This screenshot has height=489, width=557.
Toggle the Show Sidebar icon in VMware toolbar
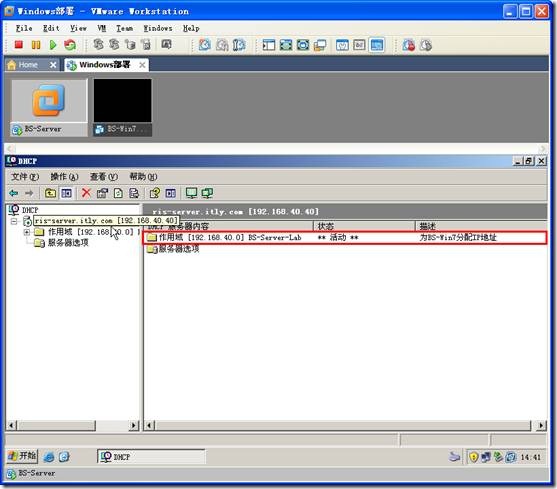(x=269, y=45)
